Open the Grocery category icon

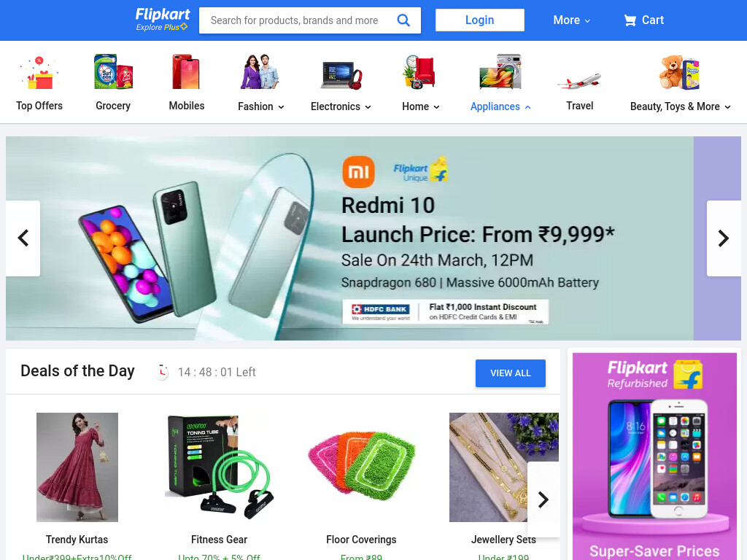[x=113, y=71]
